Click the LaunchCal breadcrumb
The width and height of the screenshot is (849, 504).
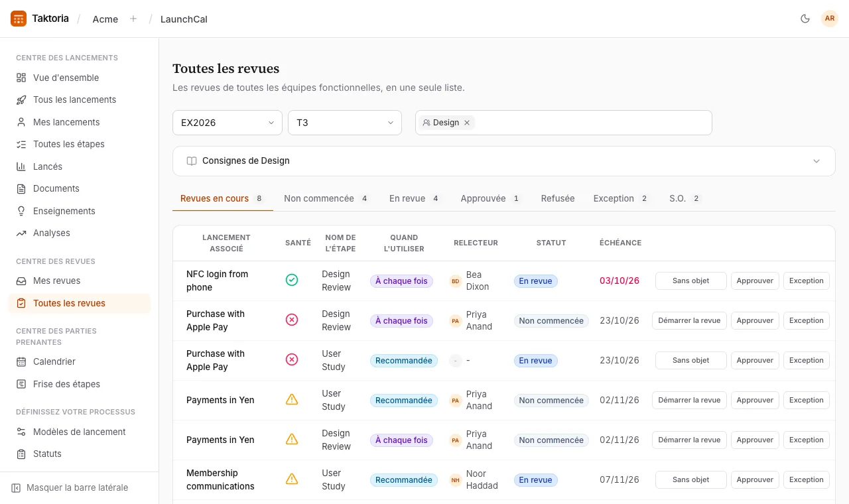pos(184,19)
